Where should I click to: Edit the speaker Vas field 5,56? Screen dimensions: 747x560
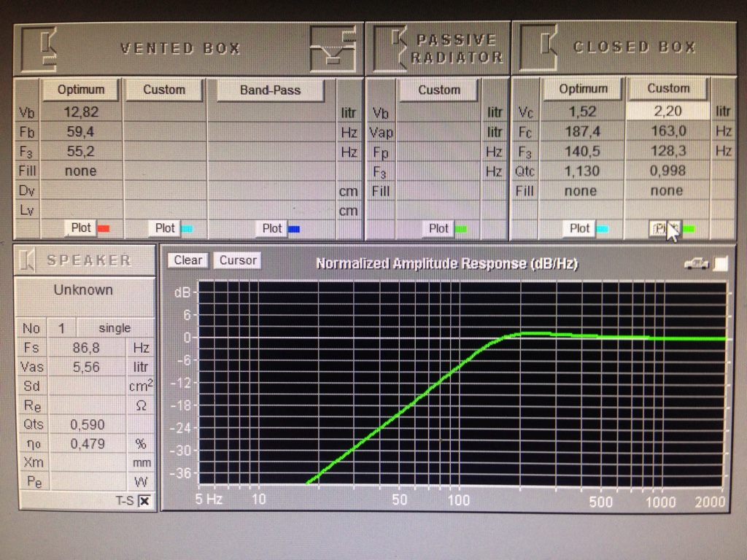(x=87, y=367)
